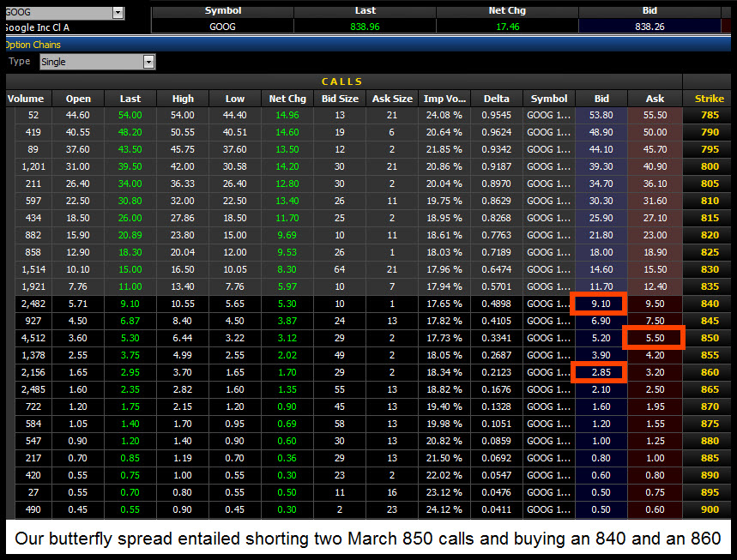The height and width of the screenshot is (560, 737).
Task: Click the Bid Size column header
Action: [340, 99]
